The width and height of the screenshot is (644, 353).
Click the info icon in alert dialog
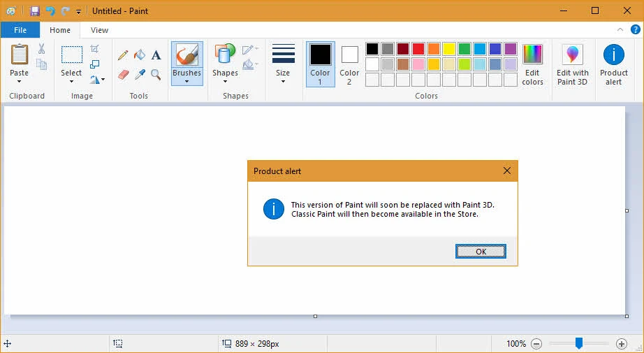pyautogui.click(x=274, y=209)
